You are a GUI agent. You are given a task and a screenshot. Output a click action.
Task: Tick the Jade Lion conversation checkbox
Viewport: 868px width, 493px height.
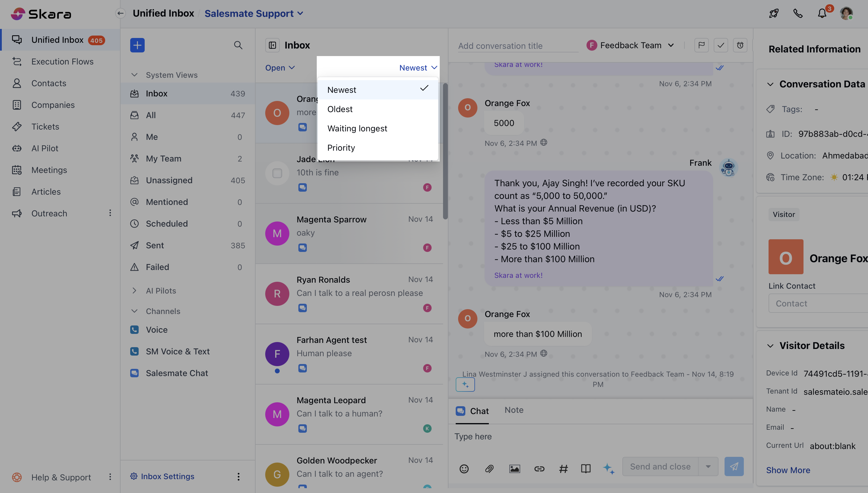click(x=277, y=173)
